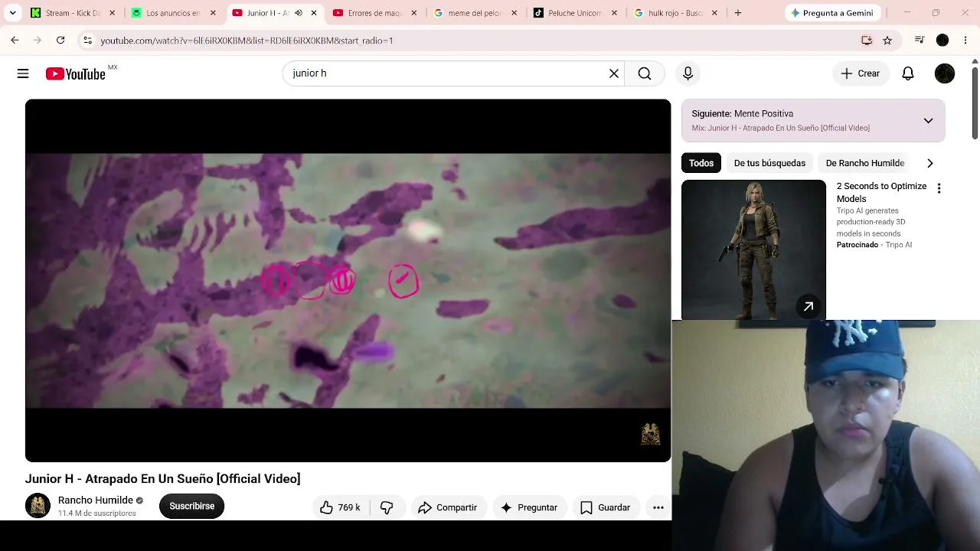
Task: View site information icon in address bar
Action: (x=87, y=41)
